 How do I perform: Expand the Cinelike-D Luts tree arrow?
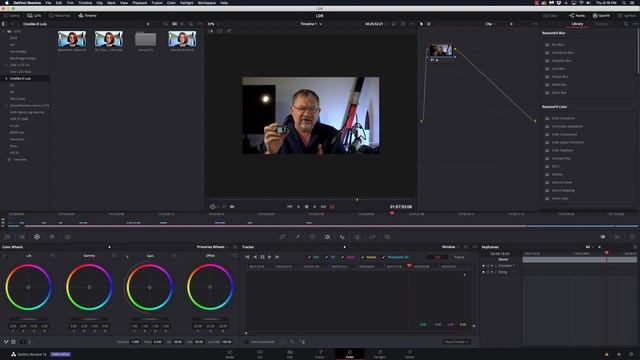(x=6, y=78)
